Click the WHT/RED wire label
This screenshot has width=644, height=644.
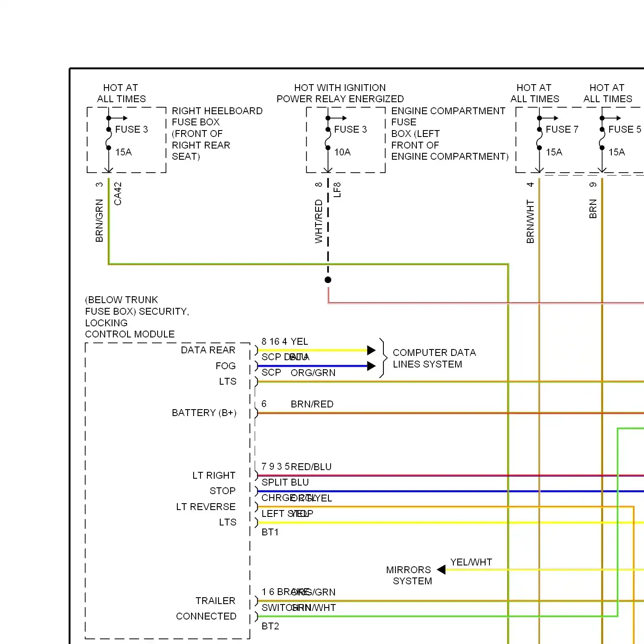click(319, 221)
